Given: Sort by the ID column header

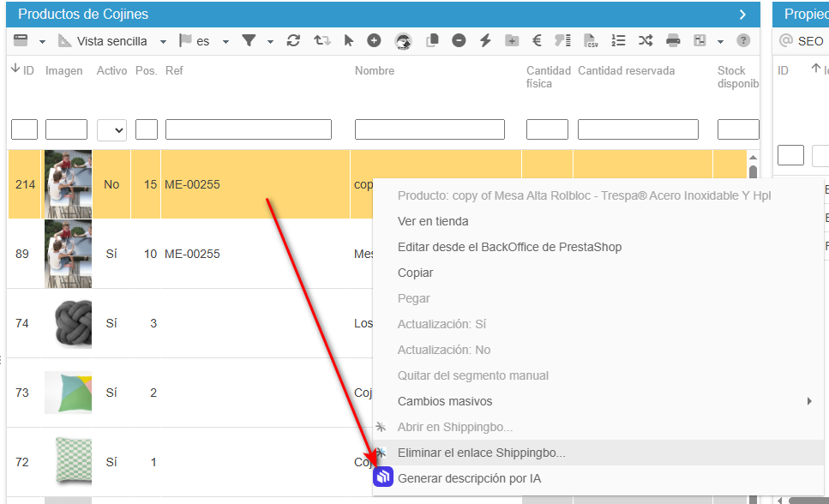Looking at the screenshot, I should 22,70.
